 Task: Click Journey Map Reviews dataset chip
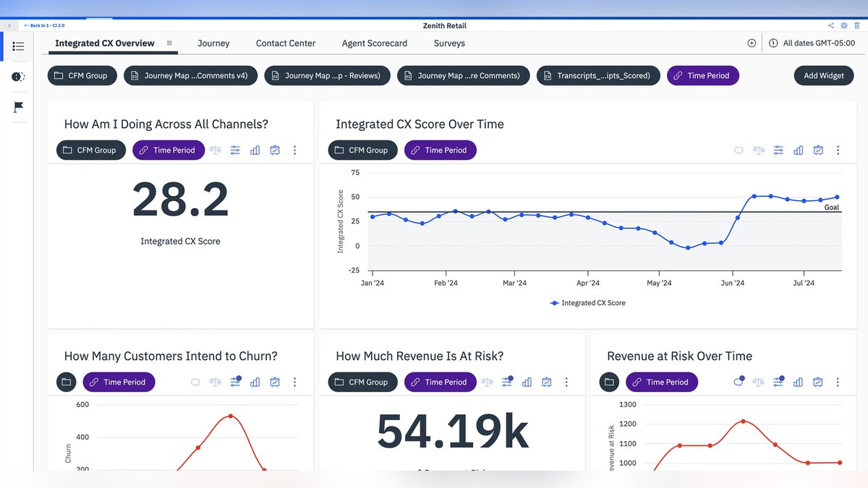[x=327, y=76]
